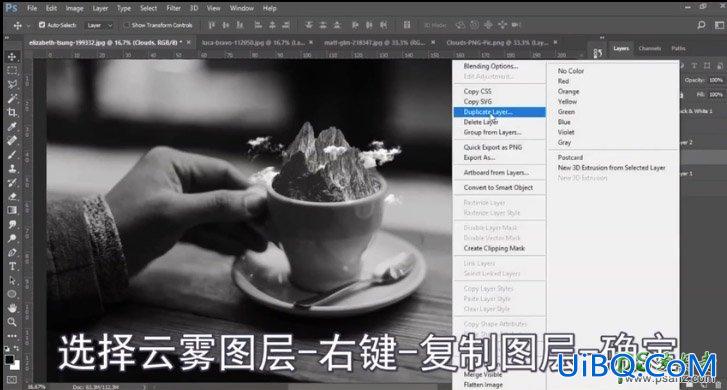Switch to luca-bravo-112050.jpg document tab
Image resolution: width=727 pixels, height=390 pixels.
coord(253,42)
